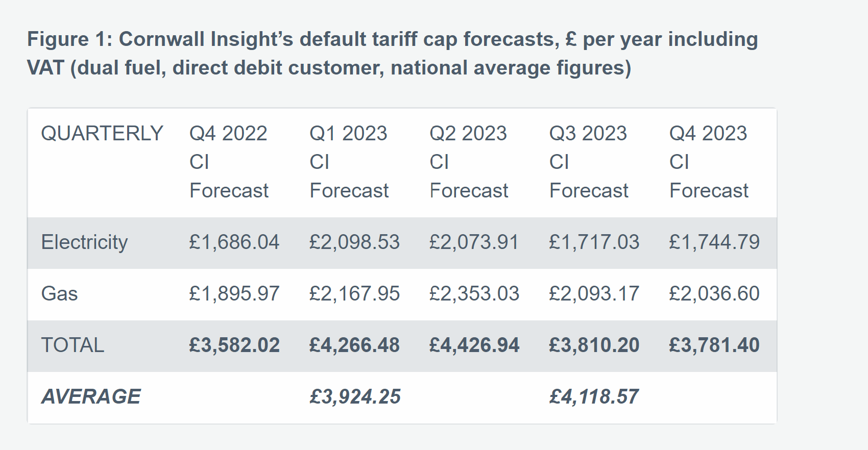Select the gas value £2,093.17
The width and height of the screenshot is (868, 450).
click(x=594, y=294)
